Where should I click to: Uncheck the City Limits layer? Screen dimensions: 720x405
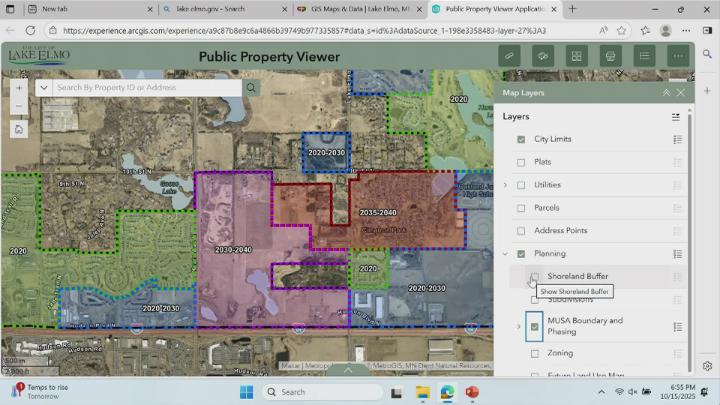coord(521,139)
